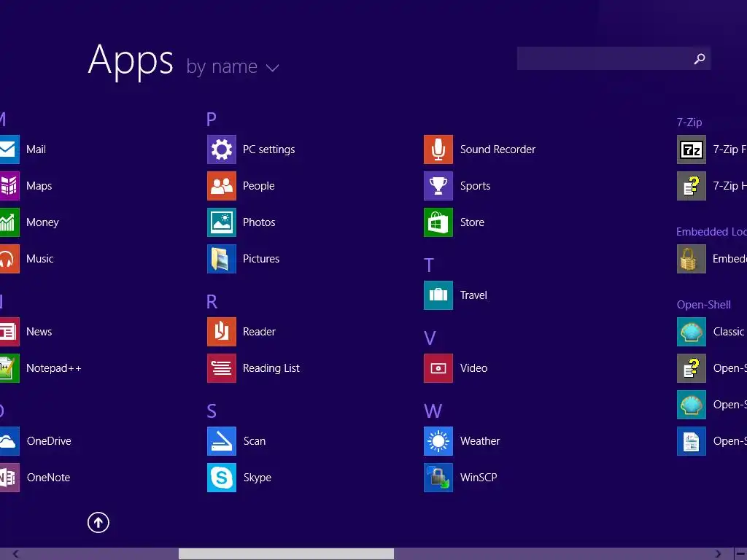Click the horizontal scrollbar thumb
This screenshot has width=747, height=560.
click(286, 554)
